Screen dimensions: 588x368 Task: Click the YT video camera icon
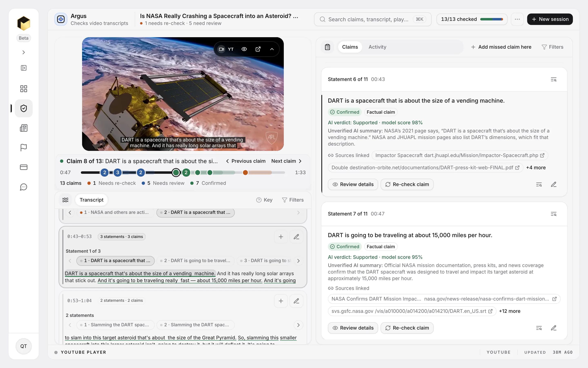point(221,49)
